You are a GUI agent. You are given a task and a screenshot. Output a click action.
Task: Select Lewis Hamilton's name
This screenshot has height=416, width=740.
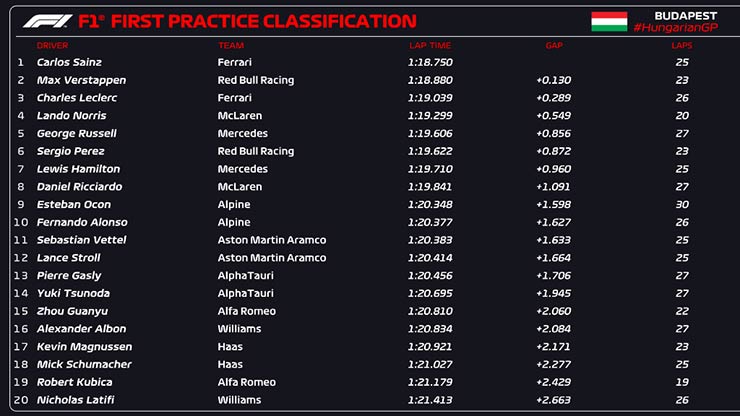click(x=78, y=169)
